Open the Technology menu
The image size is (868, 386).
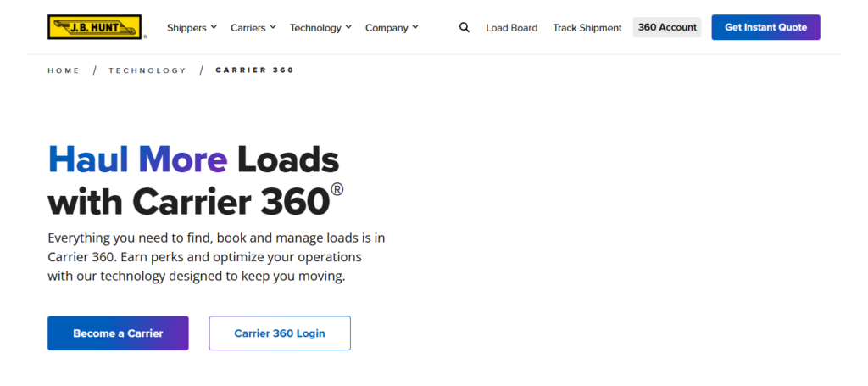[320, 28]
